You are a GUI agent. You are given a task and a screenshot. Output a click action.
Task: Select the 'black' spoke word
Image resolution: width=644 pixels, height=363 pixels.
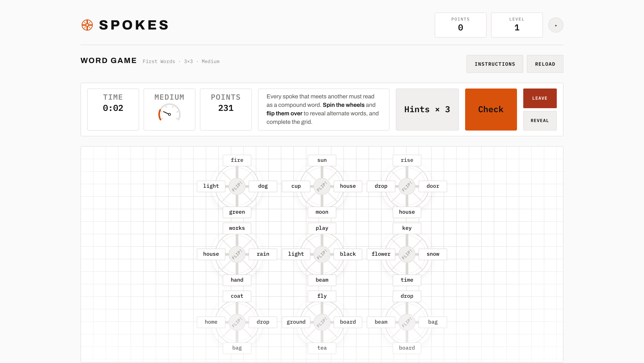tap(348, 254)
